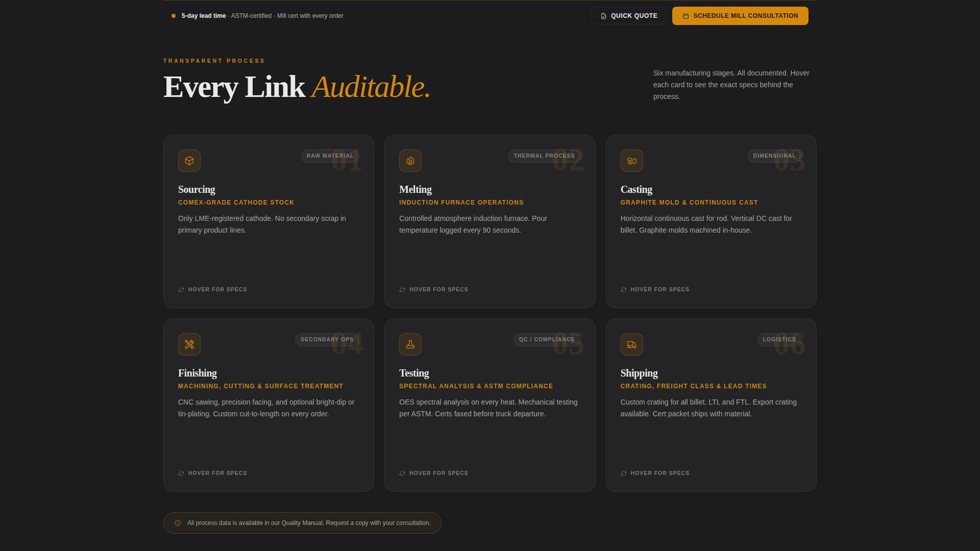Select the RAW MATERIAL badge
This screenshot has width=980, height=551.
pyautogui.click(x=329, y=156)
